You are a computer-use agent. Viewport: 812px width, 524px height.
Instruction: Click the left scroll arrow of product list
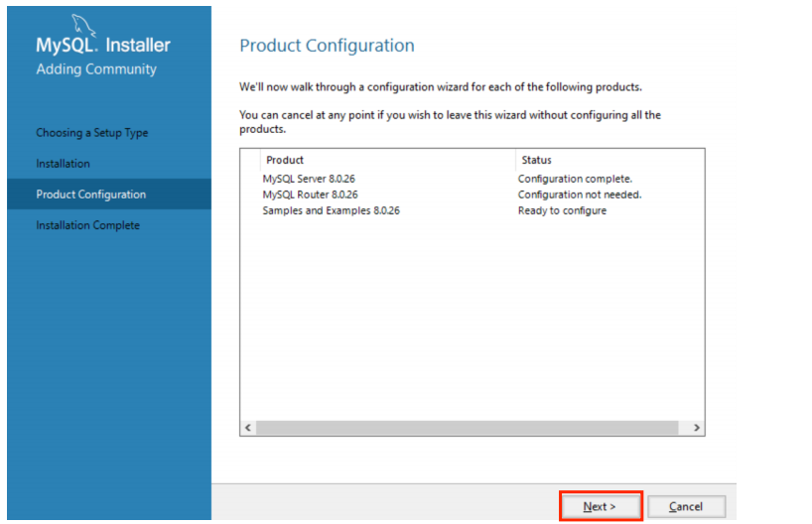[x=248, y=428]
